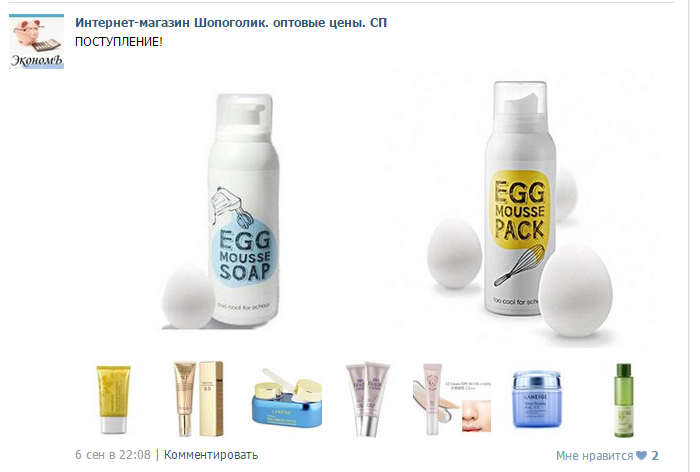Open the Egg Mousse Pack photo
Screen dimensions: 700x472
pos(521,208)
